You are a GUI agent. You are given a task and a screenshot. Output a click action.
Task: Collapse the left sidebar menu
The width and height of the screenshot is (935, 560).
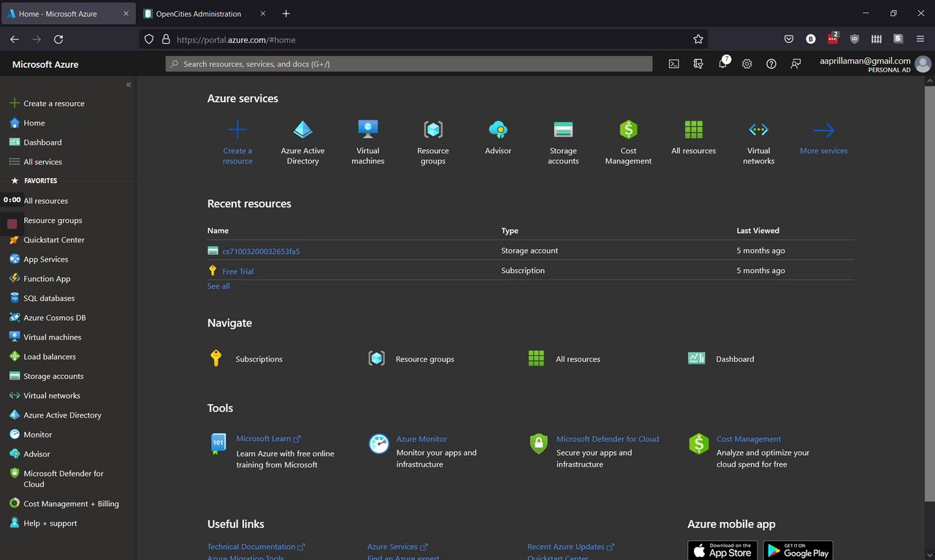(129, 85)
